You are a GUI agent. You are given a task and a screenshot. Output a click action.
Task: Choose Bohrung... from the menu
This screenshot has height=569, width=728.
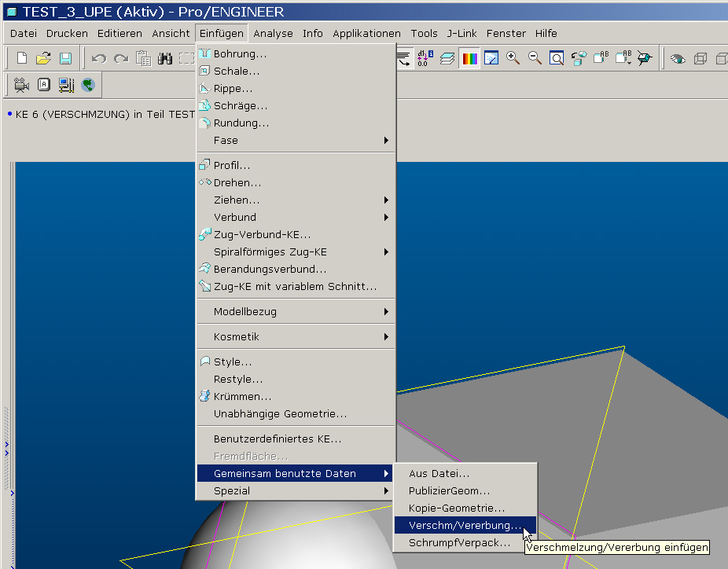coord(296,54)
